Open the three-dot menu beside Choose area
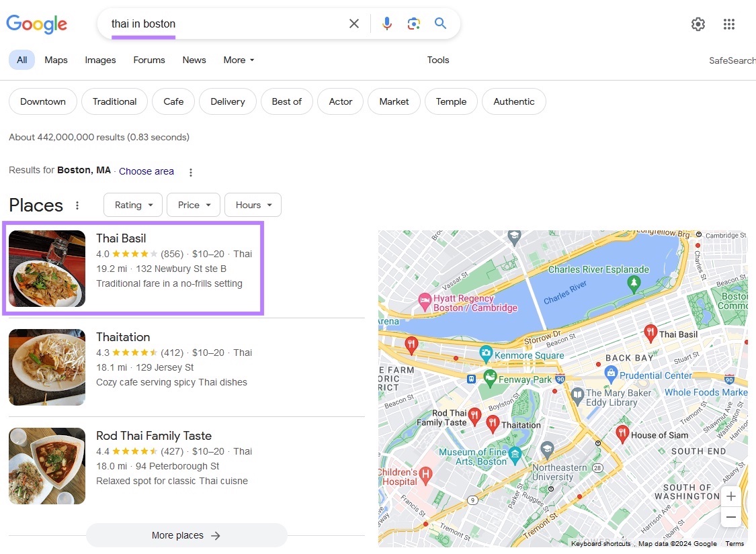 pyautogui.click(x=191, y=172)
